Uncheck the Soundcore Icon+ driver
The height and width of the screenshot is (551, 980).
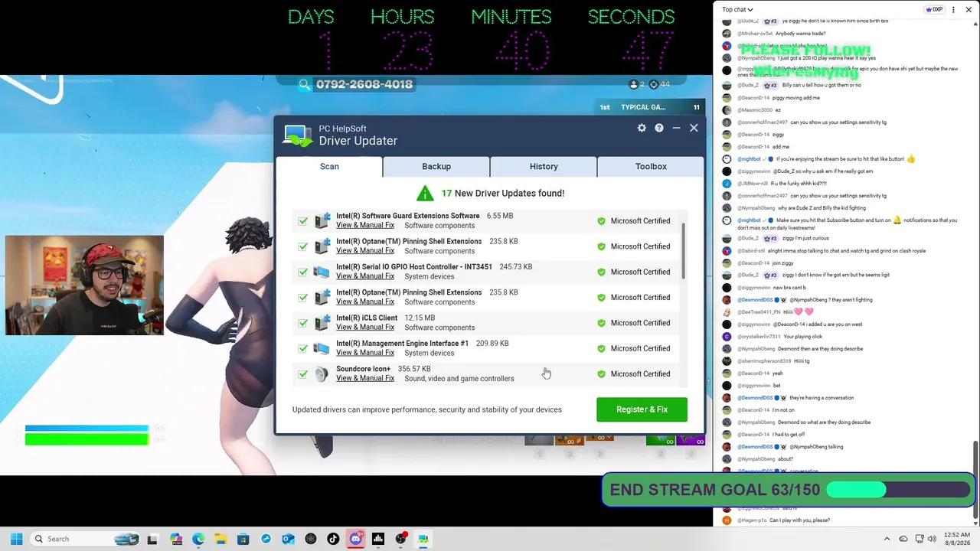click(303, 374)
